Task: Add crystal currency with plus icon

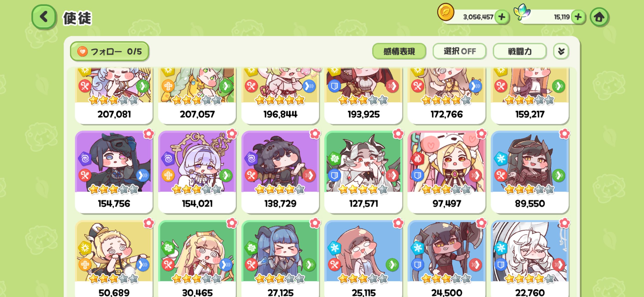Action: click(x=578, y=17)
